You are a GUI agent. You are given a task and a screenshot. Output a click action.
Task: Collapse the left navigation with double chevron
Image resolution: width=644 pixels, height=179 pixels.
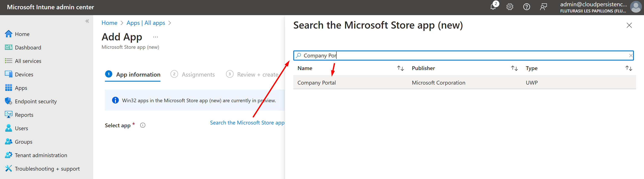(x=87, y=21)
